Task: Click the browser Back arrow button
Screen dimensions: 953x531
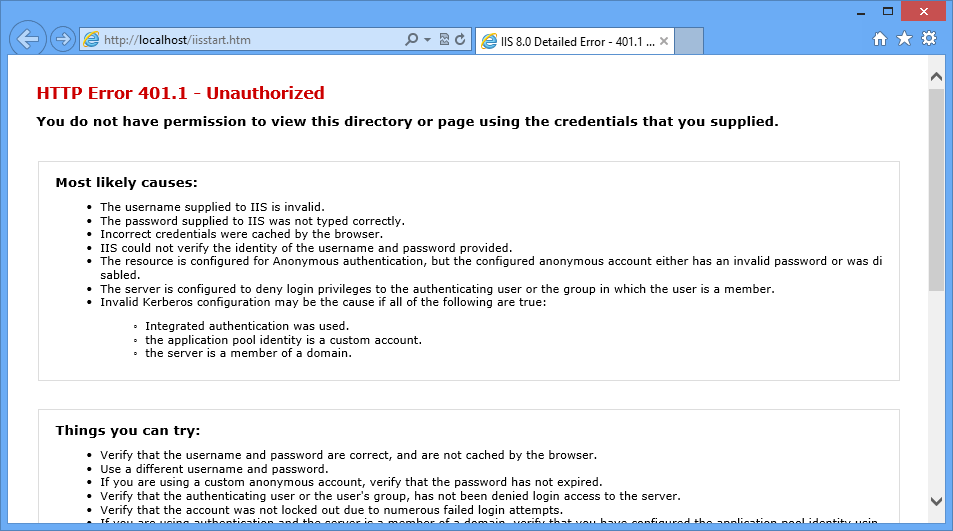Action: tap(28, 40)
